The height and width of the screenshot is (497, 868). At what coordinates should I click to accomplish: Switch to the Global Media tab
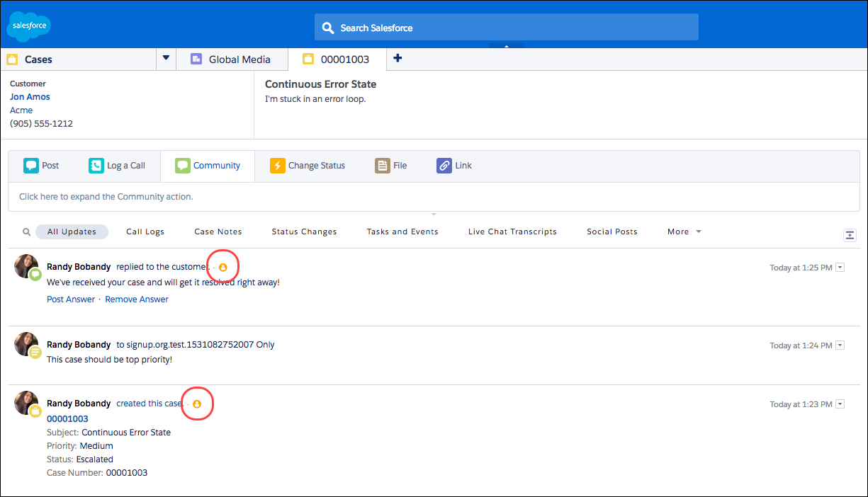pyautogui.click(x=232, y=59)
